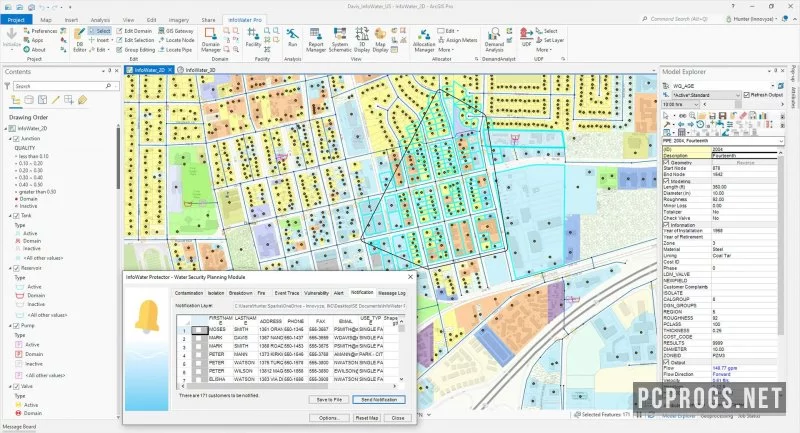Toggle the Junction layer checkbox

(x=16, y=138)
